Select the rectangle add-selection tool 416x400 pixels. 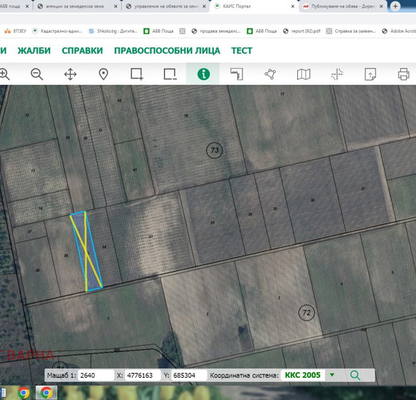137,74
